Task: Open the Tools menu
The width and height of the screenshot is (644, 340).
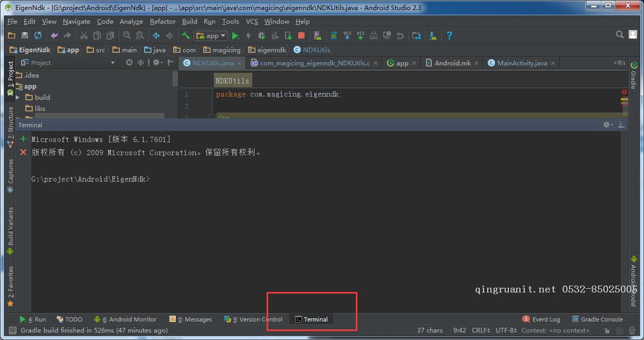Action: pos(230,22)
